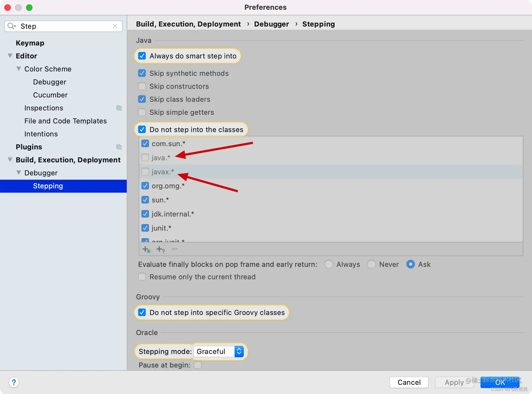Open the Intentions settings page

click(41, 134)
